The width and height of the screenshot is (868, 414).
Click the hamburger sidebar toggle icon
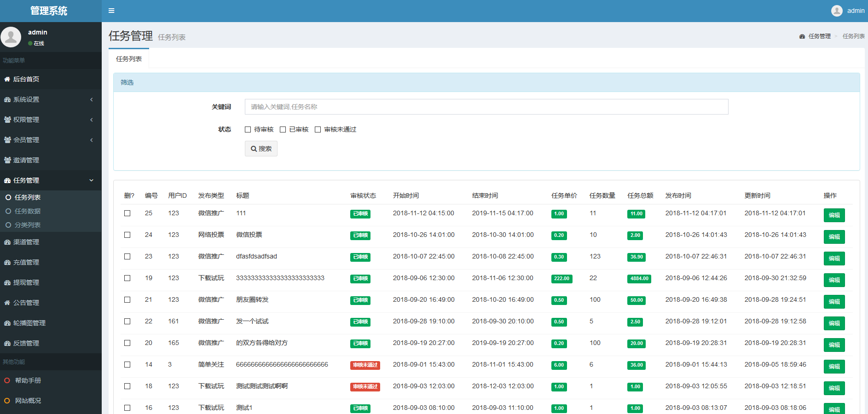tap(111, 11)
